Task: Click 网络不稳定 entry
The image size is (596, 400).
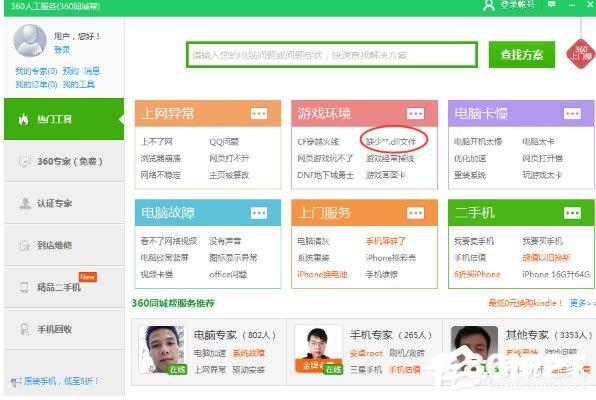Action: pyautogui.click(x=161, y=175)
